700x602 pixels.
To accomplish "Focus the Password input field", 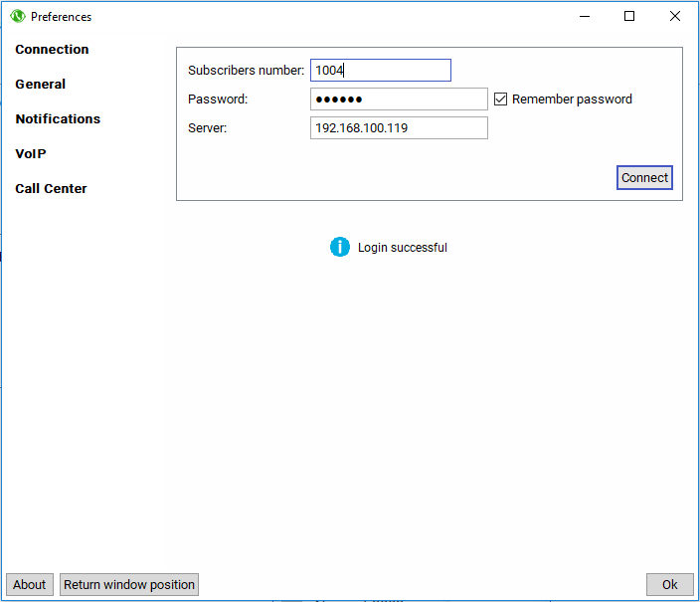I will pos(399,100).
